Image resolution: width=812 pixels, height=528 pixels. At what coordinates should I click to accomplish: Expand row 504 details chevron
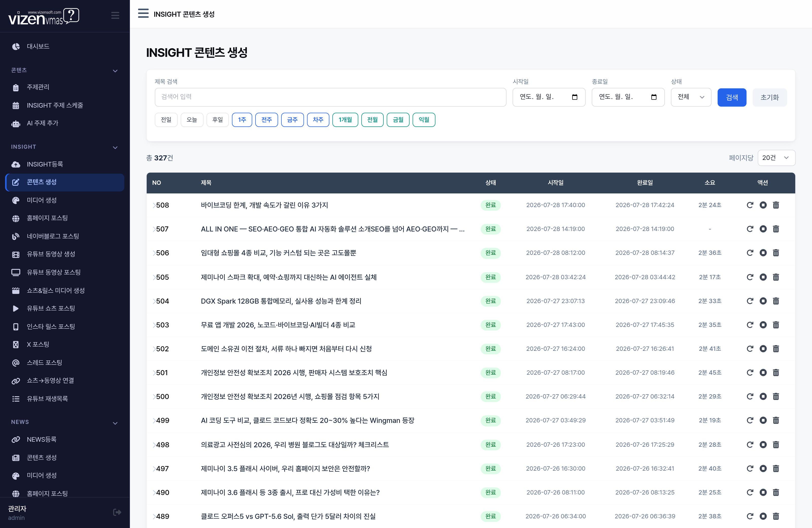tap(154, 301)
